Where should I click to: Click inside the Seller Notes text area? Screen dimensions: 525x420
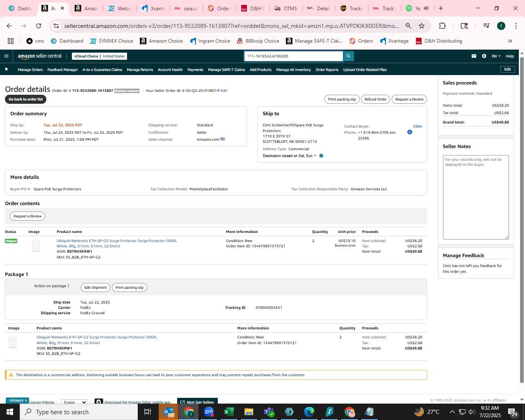click(476, 197)
